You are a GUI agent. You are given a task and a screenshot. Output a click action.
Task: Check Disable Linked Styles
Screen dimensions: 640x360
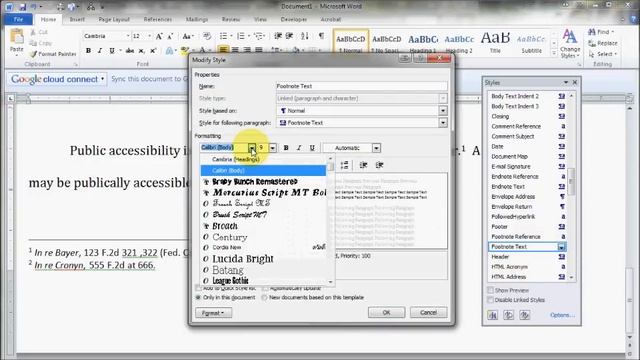pyautogui.click(x=490, y=300)
